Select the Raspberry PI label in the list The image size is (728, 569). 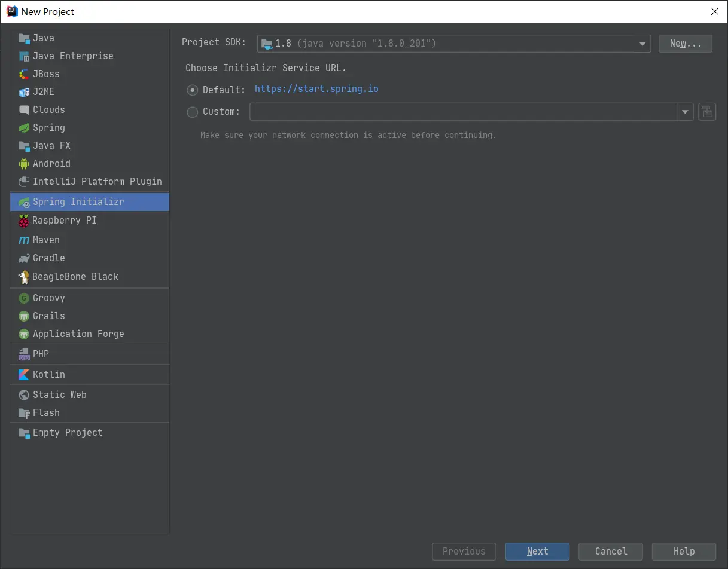tap(65, 221)
